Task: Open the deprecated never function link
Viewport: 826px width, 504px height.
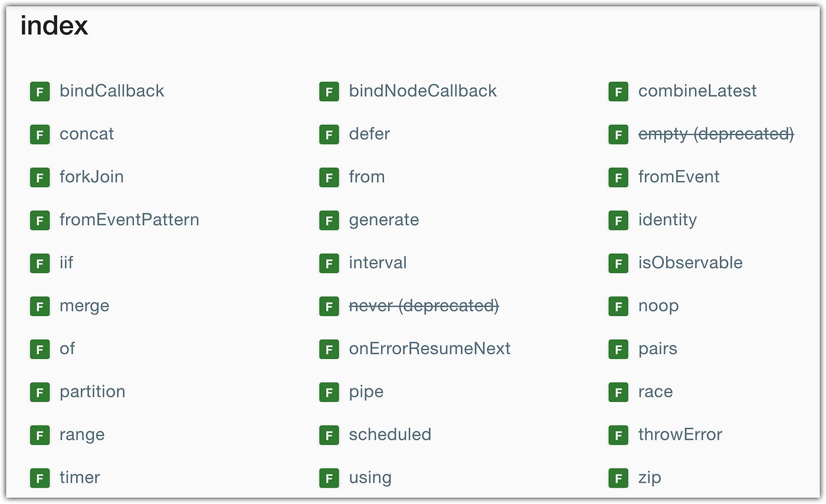Action: coord(424,306)
